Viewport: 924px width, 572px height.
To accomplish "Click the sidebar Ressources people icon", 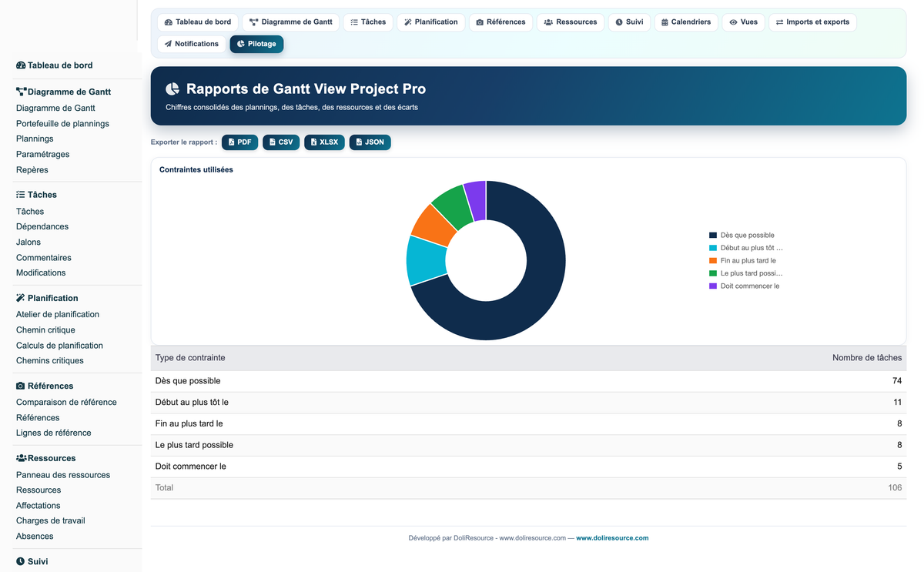I will (x=22, y=458).
